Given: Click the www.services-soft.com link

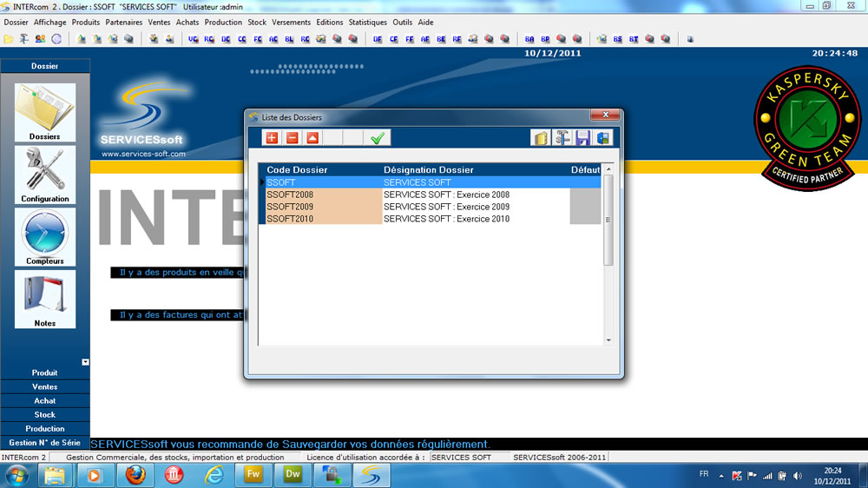Looking at the screenshot, I should pyautogui.click(x=143, y=154).
